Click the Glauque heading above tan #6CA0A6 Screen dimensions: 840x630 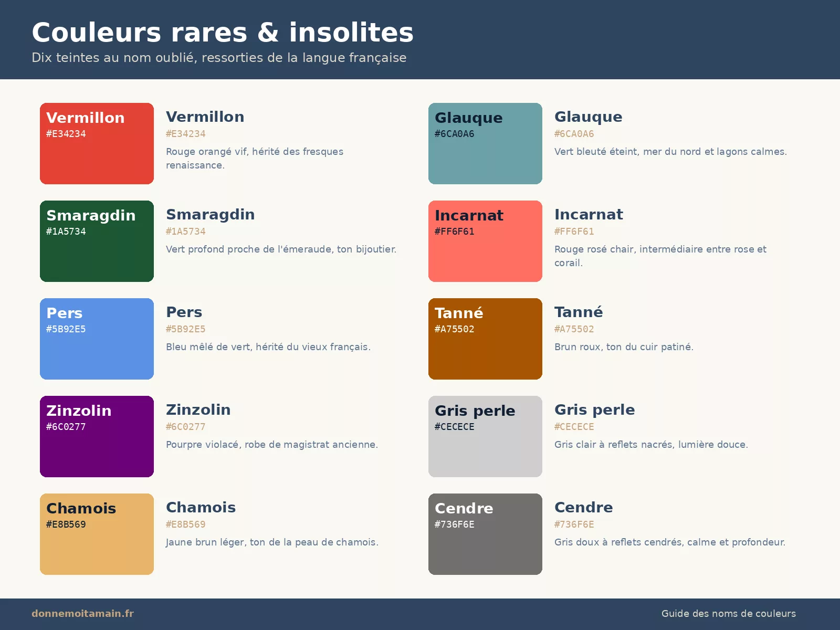click(589, 117)
